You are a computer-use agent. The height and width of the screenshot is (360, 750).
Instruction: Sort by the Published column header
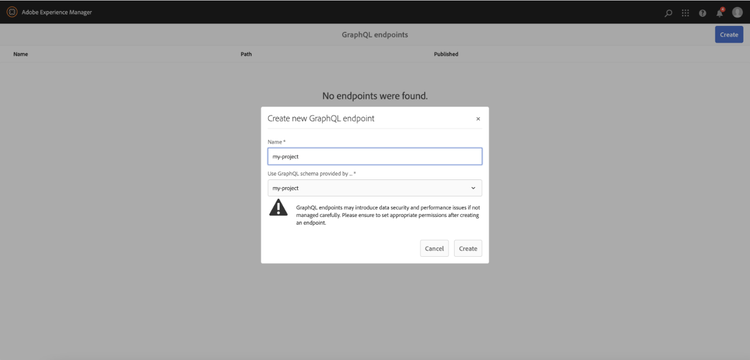446,54
